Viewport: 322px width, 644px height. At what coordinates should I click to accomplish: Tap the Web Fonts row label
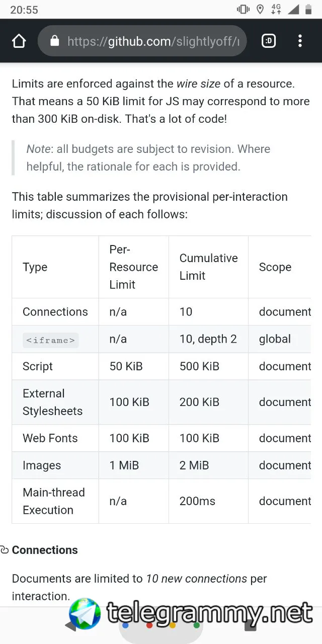50,438
